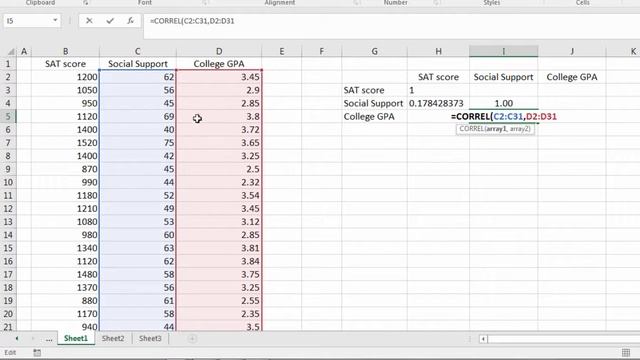
Task: Select column E header
Action: tap(282, 51)
